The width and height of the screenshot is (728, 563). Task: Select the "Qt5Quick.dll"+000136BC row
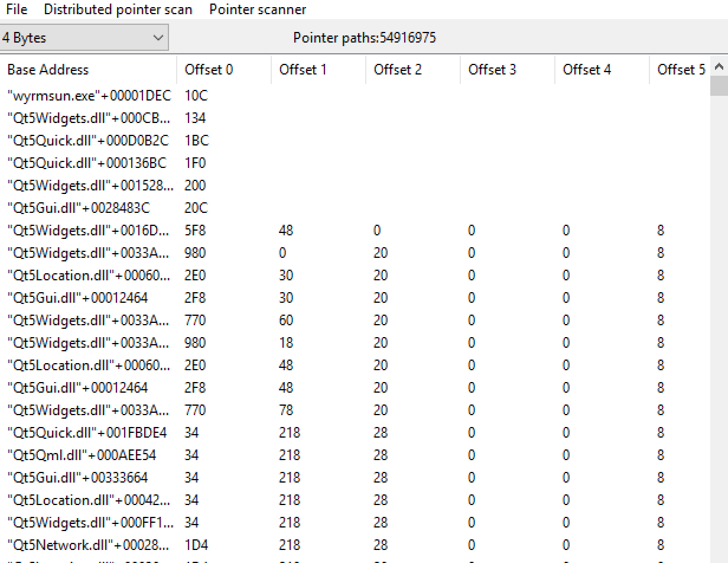(x=355, y=163)
